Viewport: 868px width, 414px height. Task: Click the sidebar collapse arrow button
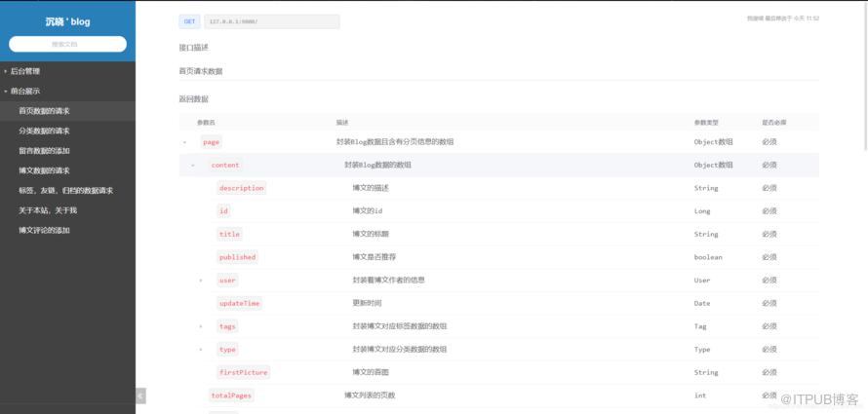[x=140, y=395]
